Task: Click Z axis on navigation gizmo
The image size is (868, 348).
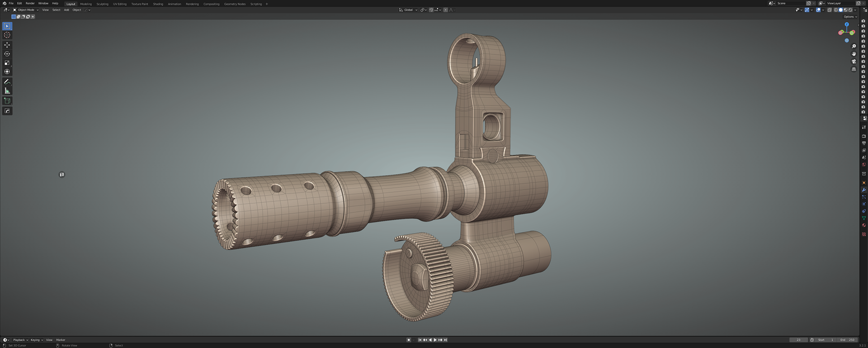Action: click(847, 24)
